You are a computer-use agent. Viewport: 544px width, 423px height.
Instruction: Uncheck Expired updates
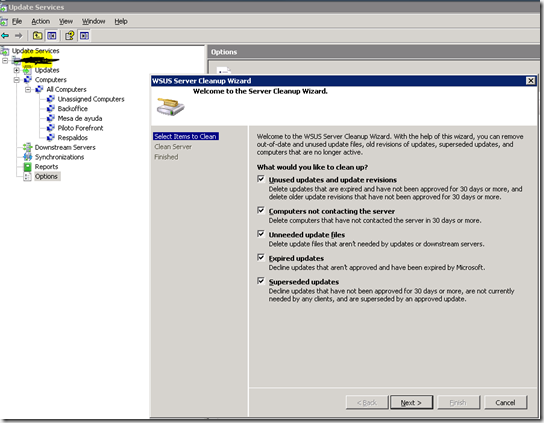(261, 257)
